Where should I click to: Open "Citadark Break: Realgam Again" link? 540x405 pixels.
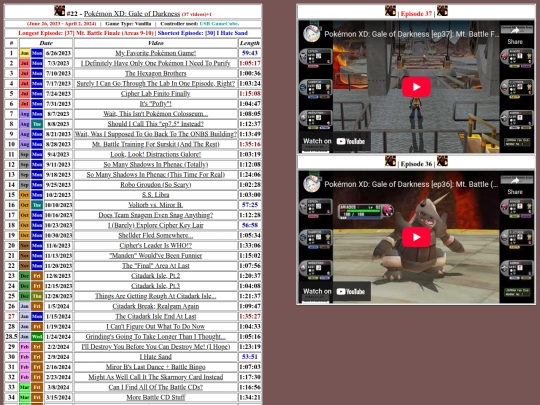click(156, 306)
